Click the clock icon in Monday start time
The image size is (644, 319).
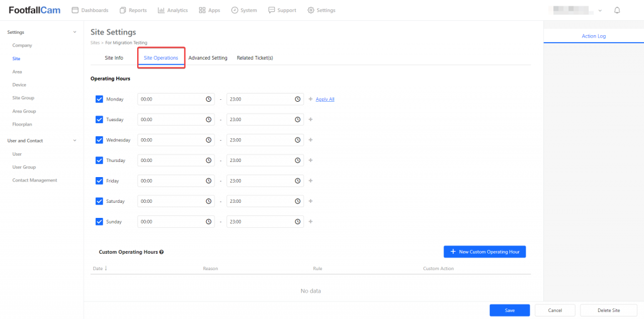tap(209, 99)
